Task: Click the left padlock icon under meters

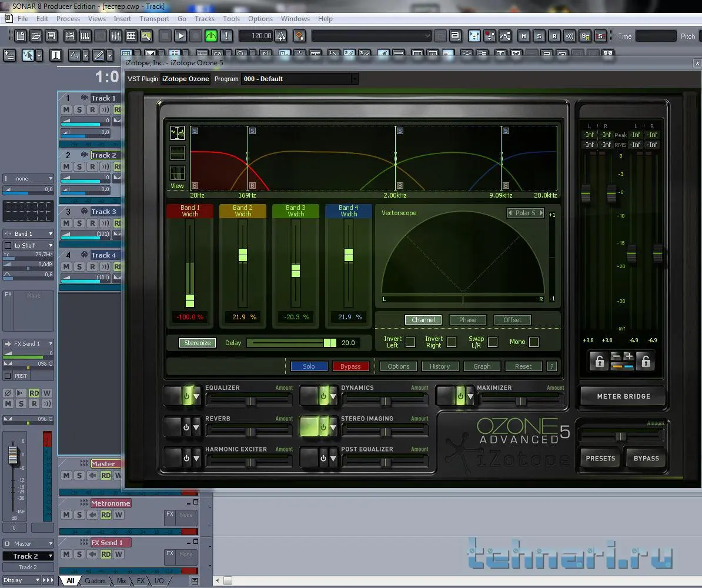Action: coord(599,362)
